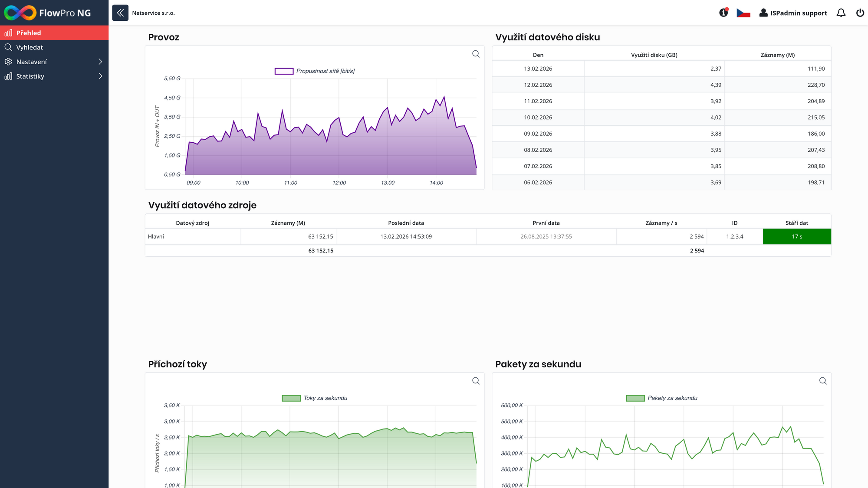Click magnifier on Pakety za sekundu chart
The height and width of the screenshot is (488, 868).
[823, 381]
